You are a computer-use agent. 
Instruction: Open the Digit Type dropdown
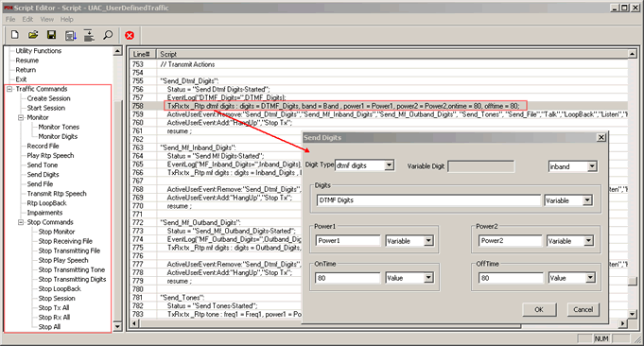[x=389, y=165]
